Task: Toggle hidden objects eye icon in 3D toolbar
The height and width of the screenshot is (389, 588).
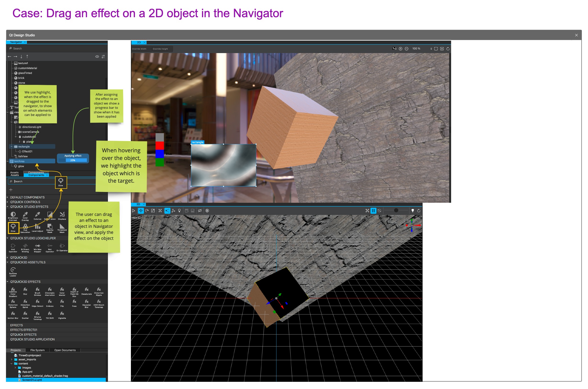Action: 200,211
